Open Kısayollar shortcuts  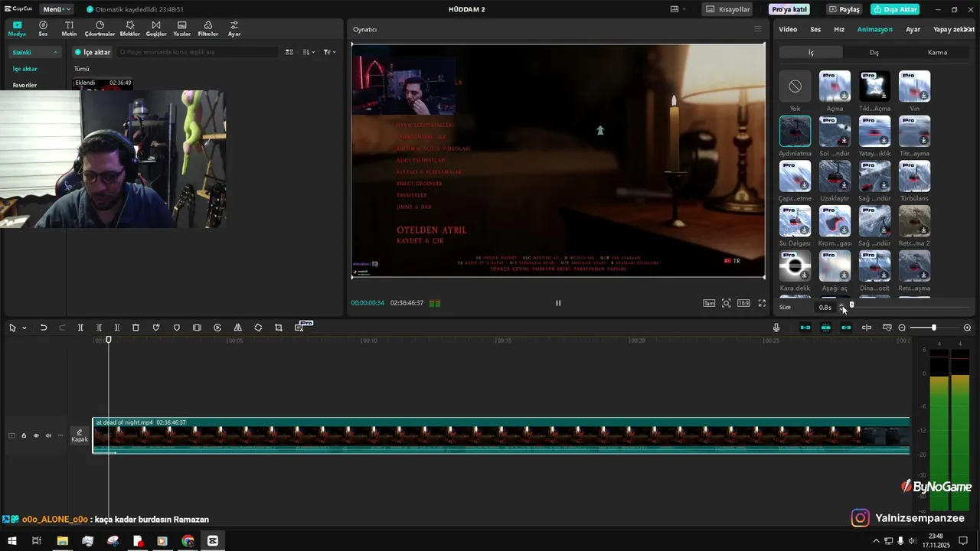[x=728, y=9]
